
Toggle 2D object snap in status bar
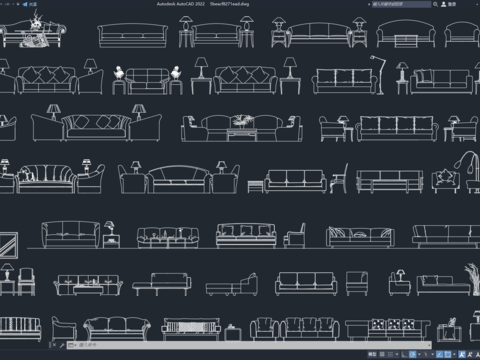[448, 354]
